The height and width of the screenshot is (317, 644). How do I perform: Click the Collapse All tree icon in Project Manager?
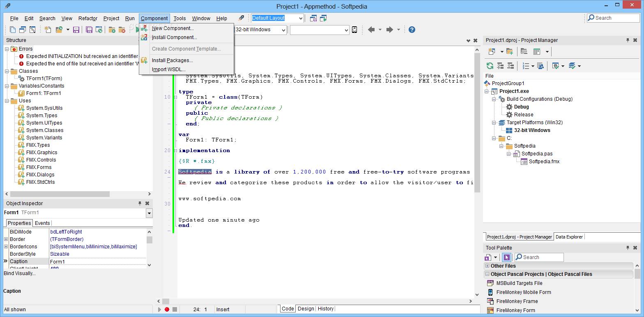[x=511, y=66]
